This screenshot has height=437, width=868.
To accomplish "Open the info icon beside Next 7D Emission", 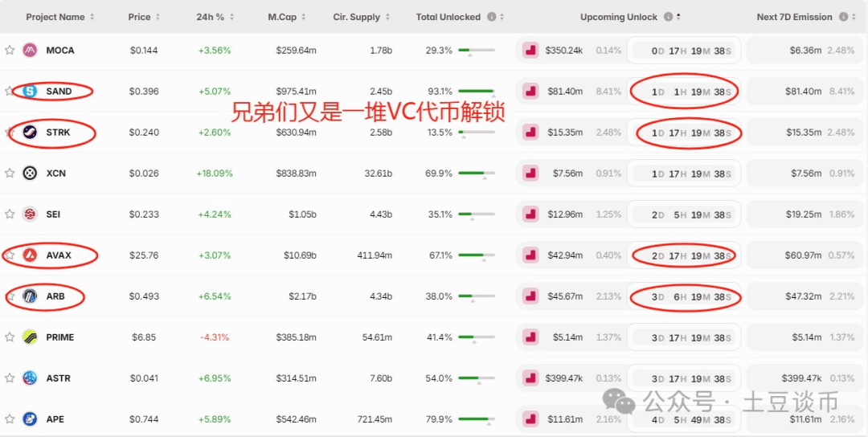I will pos(843,17).
